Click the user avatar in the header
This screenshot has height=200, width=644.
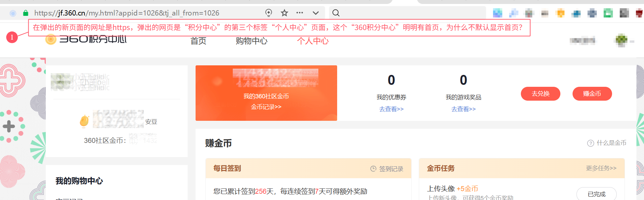pyautogui.click(x=621, y=41)
